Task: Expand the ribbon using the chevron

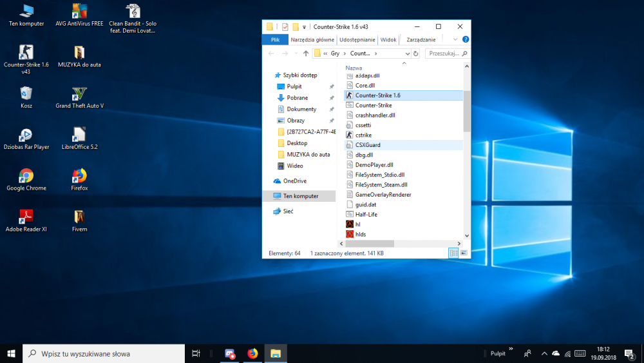Action: coord(455,39)
